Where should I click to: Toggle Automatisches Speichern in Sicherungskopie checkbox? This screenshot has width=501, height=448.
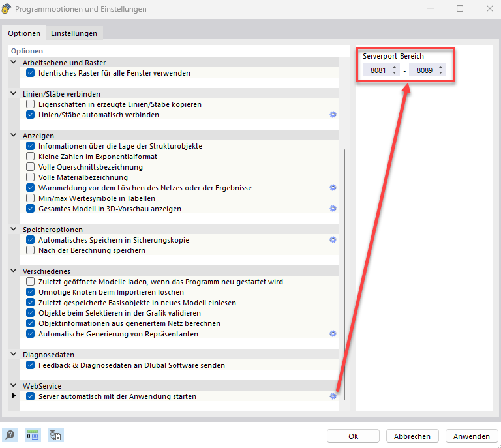[31, 240]
